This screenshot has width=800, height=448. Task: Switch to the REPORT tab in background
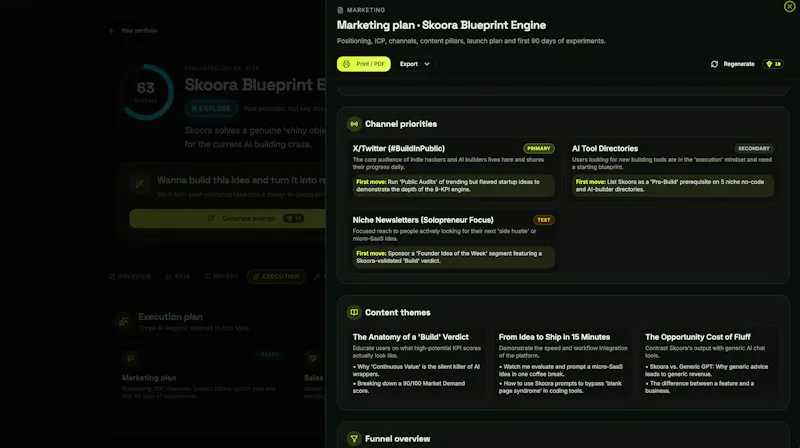(221, 277)
